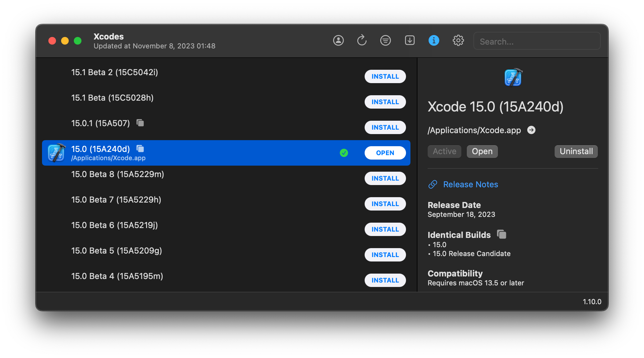
Task: Open the Release Notes link
Action: pos(471,184)
